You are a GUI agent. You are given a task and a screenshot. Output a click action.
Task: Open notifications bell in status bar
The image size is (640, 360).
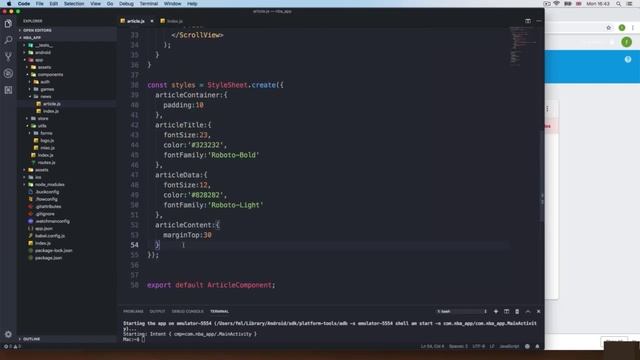pyautogui.click(x=537, y=346)
